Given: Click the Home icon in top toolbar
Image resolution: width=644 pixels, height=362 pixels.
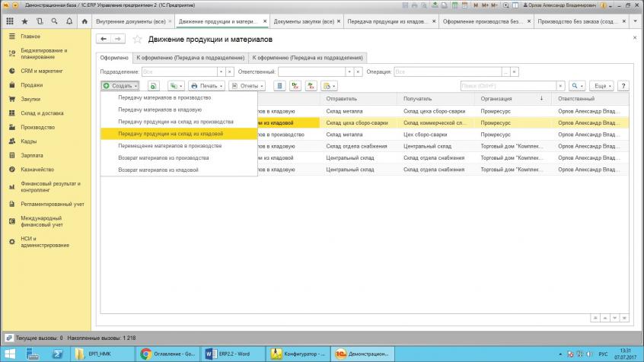Looking at the screenshot, I should pos(84,21).
